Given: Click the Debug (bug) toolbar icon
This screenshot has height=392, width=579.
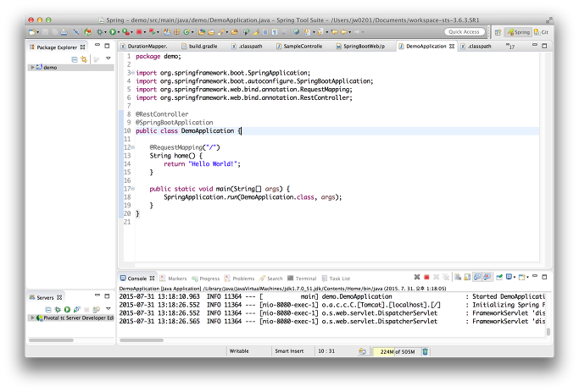Looking at the screenshot, I should (100, 32).
